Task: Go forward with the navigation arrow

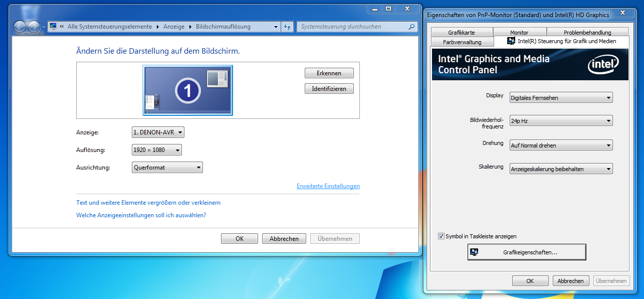Action: [33, 27]
